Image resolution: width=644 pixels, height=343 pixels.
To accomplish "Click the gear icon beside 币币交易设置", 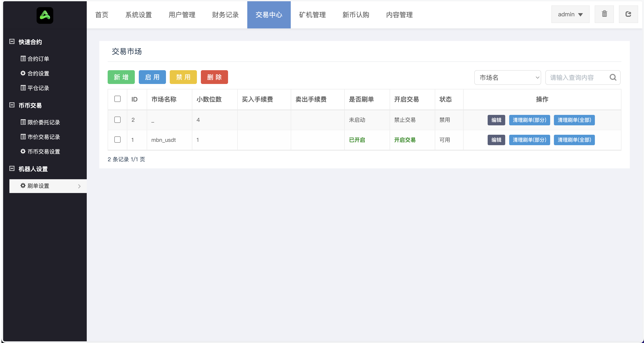I will (x=23, y=151).
